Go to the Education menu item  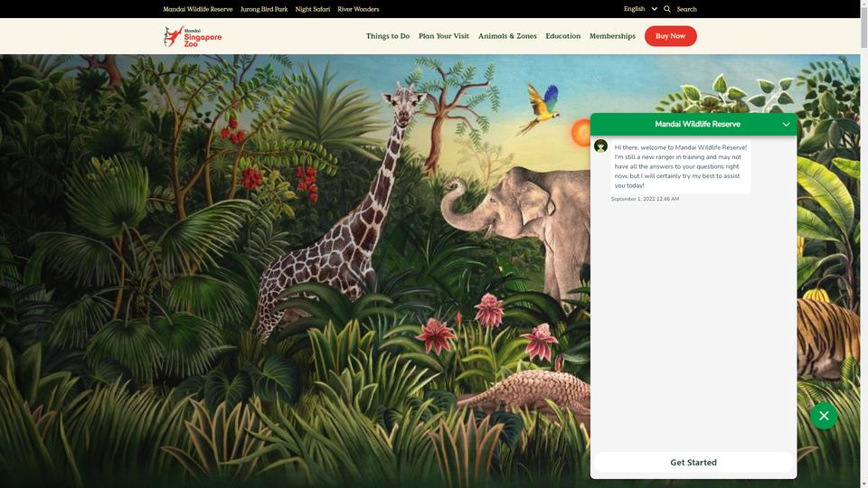562,36
